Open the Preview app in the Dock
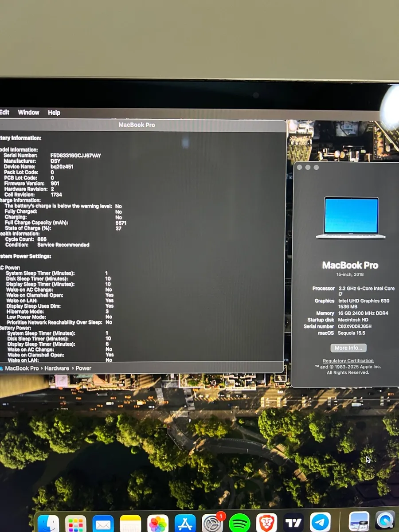 click(359, 522)
